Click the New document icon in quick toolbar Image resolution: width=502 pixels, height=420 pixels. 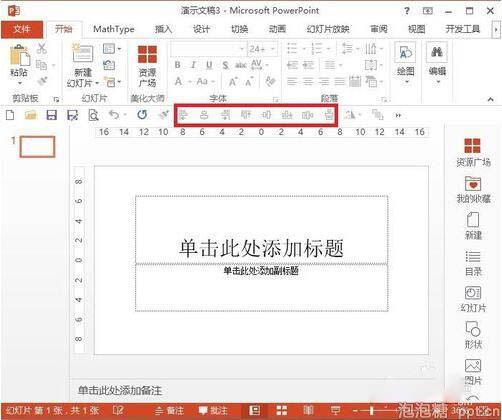[x=10, y=115]
